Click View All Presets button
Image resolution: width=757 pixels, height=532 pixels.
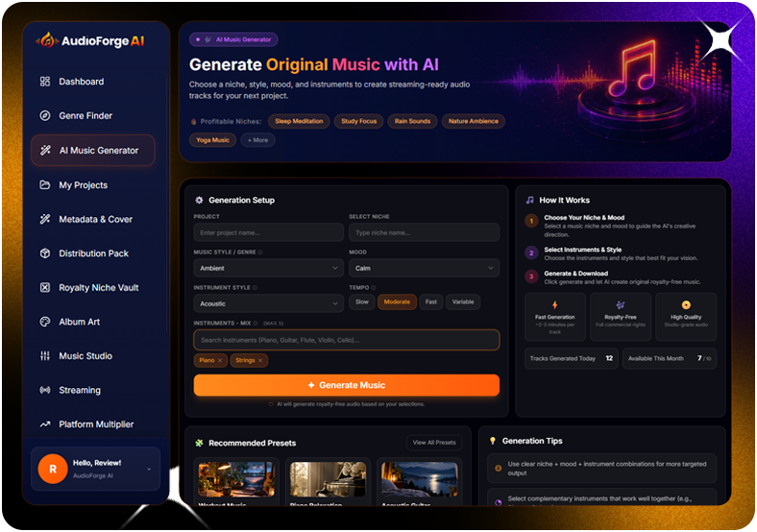point(434,443)
